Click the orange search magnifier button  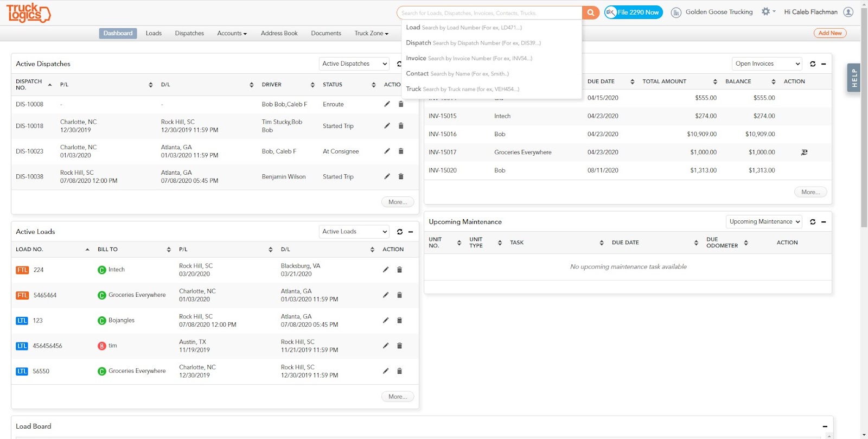pyautogui.click(x=590, y=12)
